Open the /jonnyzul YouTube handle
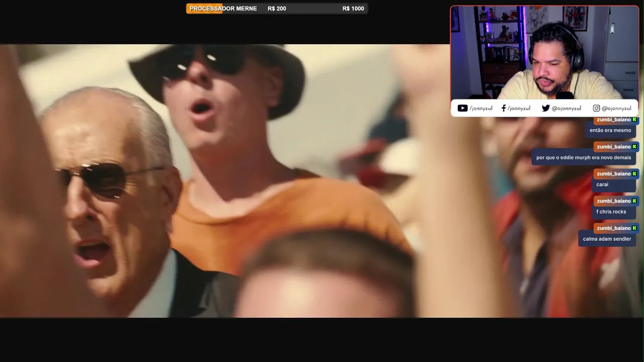 coord(481,108)
